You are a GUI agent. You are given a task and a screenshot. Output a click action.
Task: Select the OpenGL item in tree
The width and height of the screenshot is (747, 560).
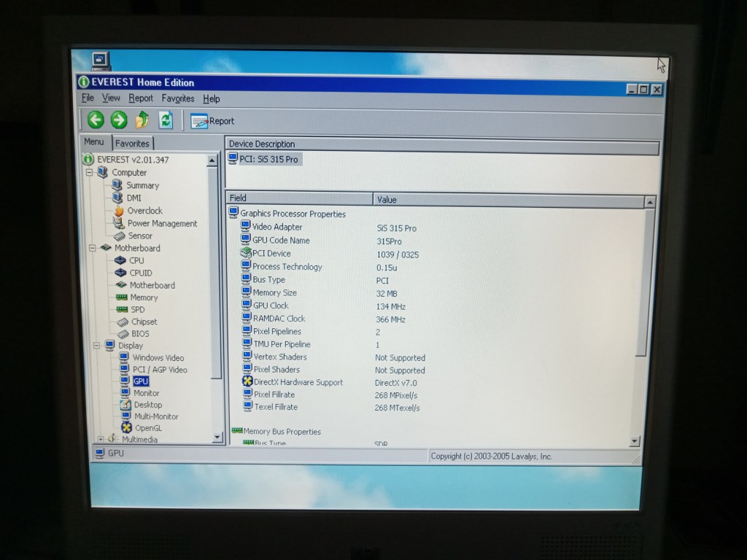tap(148, 428)
